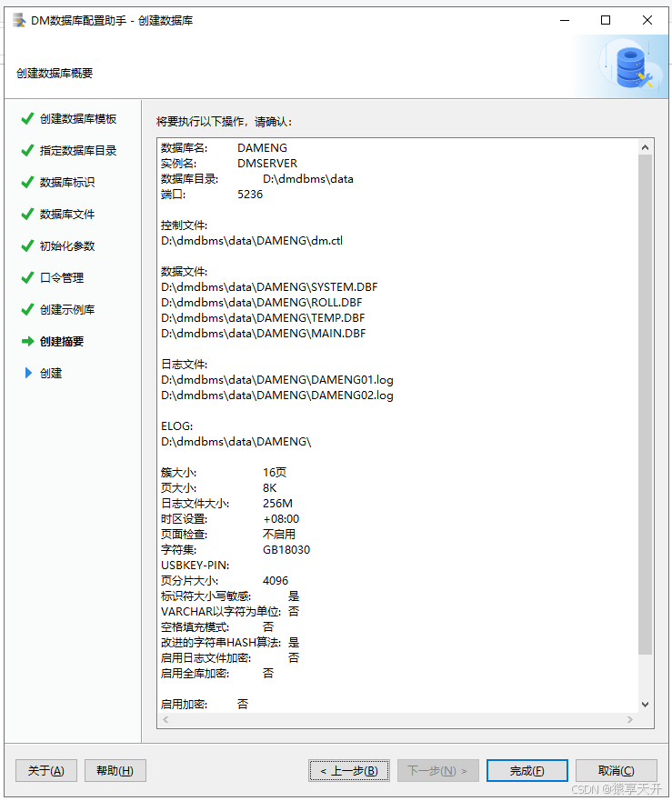This screenshot has width=672, height=801.
Task: Select the 数据库标识 step
Action: pyautogui.click(x=67, y=183)
